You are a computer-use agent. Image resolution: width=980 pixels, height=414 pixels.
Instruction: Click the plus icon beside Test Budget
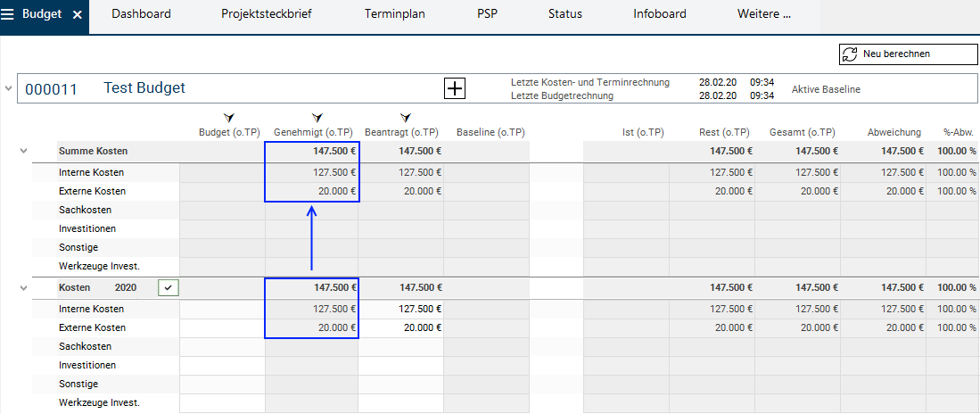(455, 87)
